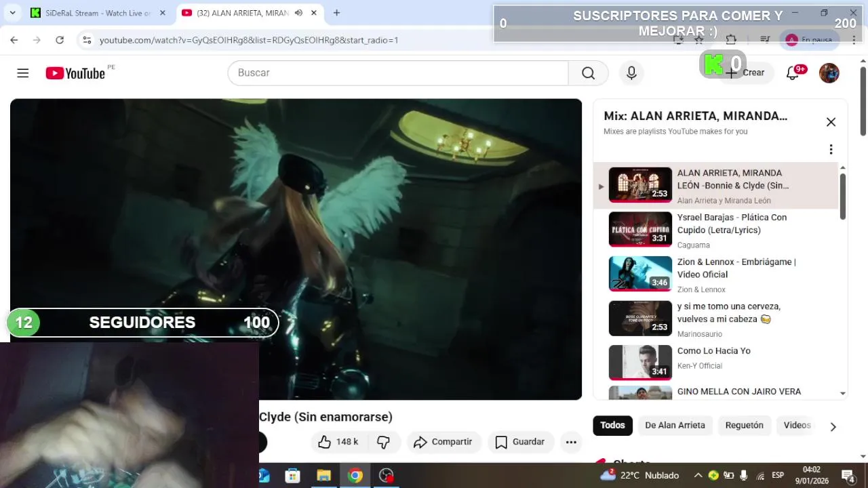Open network Wi-Fi tray icon

pos(761,475)
